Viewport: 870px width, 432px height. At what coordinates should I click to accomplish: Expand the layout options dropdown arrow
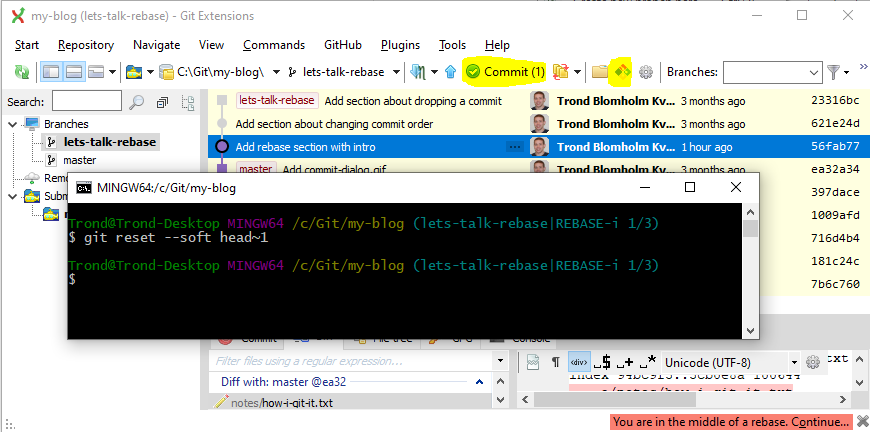coord(113,72)
